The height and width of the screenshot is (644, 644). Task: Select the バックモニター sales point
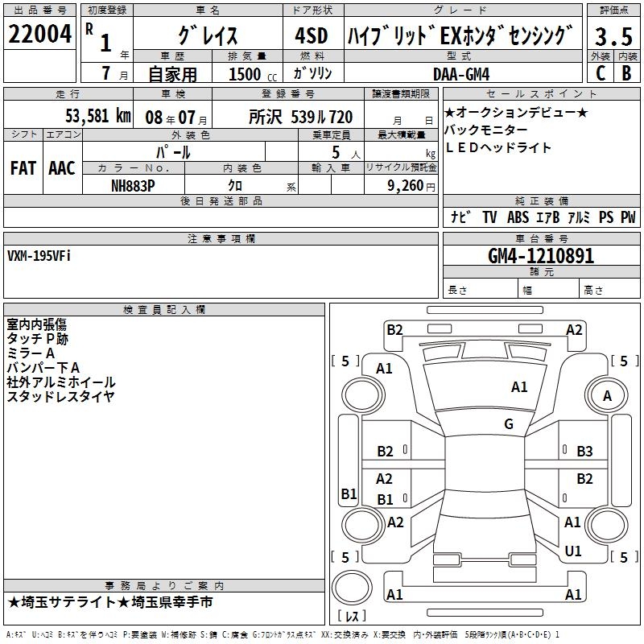click(486, 130)
